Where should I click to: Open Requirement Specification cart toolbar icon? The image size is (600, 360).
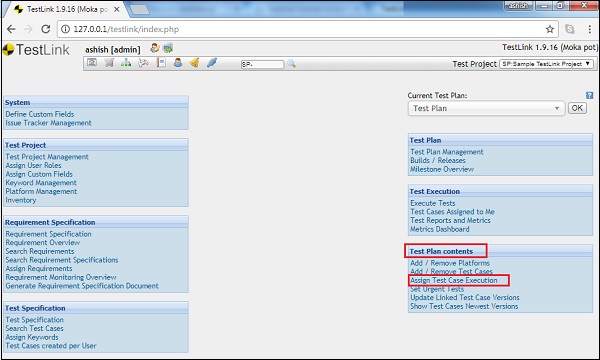(109, 63)
